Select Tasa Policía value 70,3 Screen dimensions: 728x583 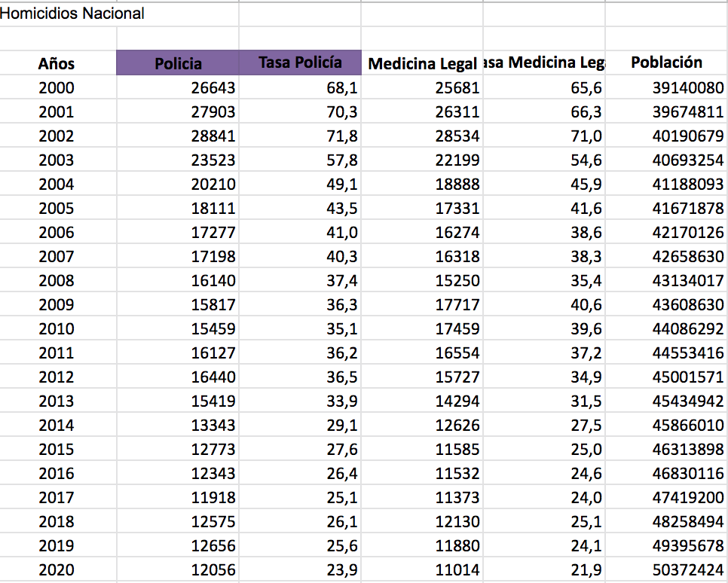point(300,112)
